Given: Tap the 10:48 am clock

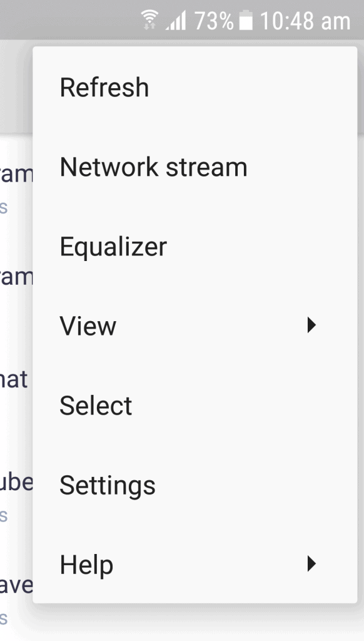Looking at the screenshot, I should (305, 21).
